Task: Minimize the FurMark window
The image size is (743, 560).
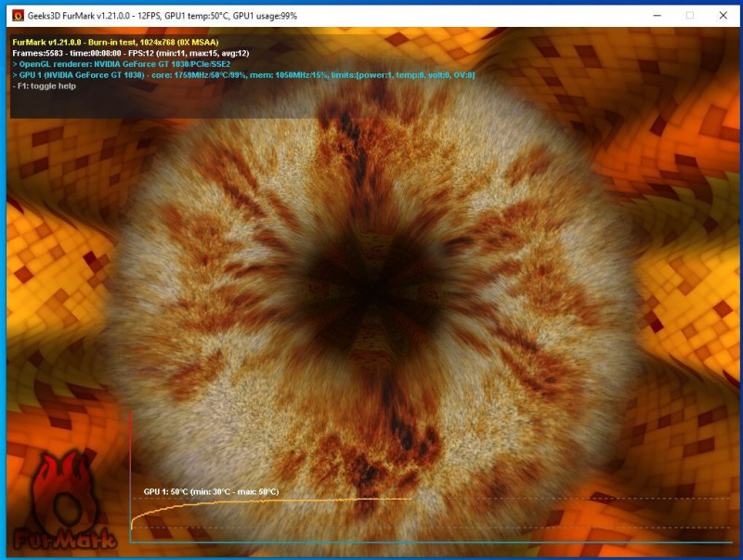Action: [x=657, y=16]
